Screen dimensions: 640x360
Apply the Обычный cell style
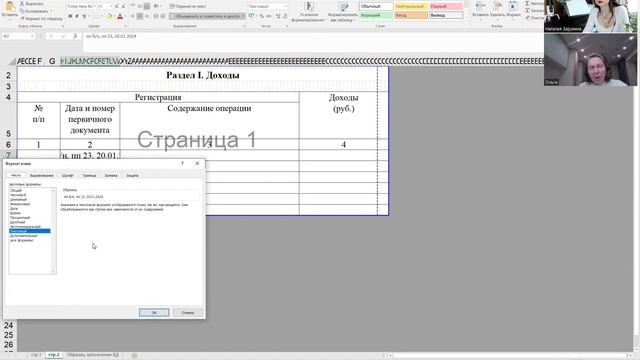tap(376, 7)
